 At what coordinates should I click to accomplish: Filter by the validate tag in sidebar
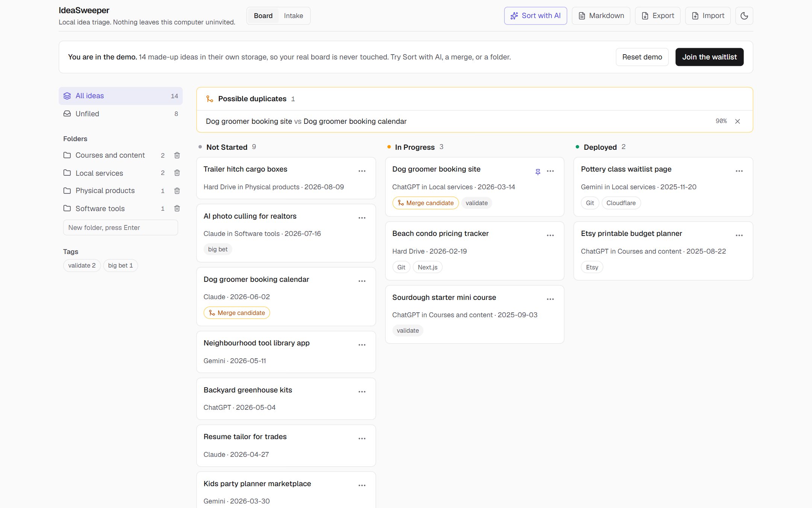click(x=82, y=266)
